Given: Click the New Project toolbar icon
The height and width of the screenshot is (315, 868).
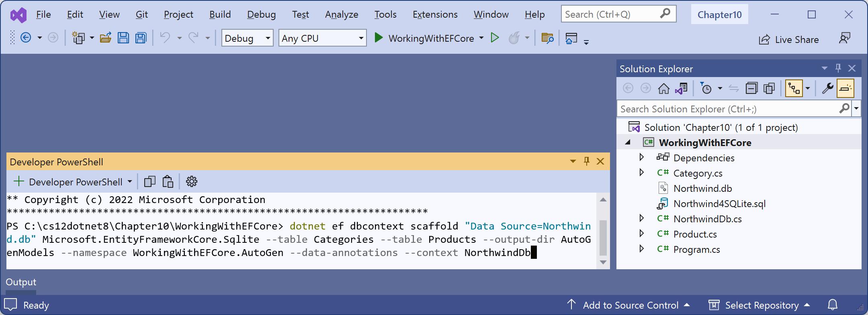Looking at the screenshot, I should tap(78, 38).
